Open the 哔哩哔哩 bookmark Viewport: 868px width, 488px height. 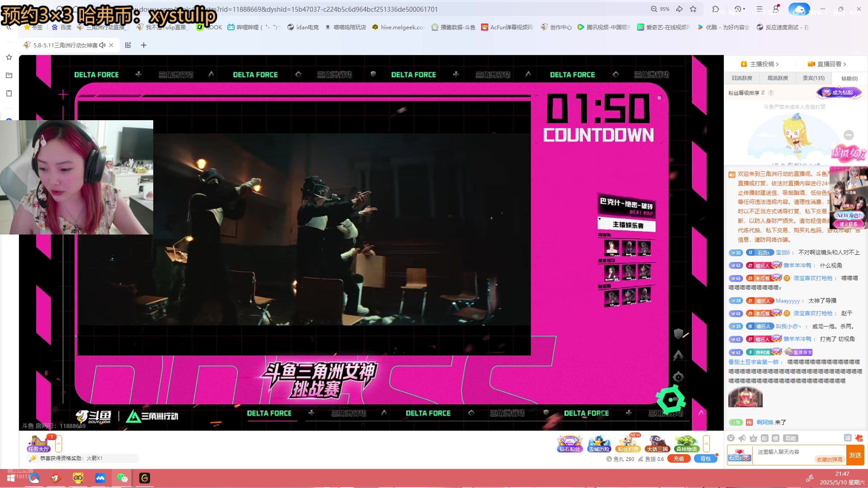point(253,27)
